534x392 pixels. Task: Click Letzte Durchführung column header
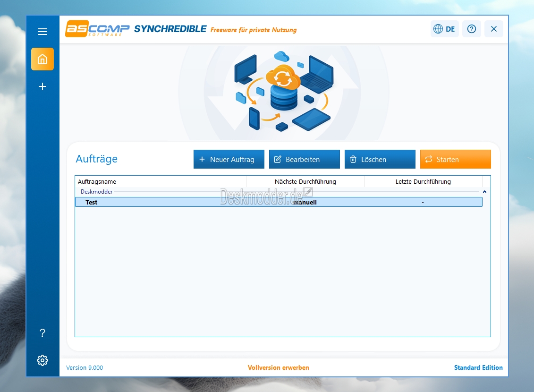coord(423,181)
